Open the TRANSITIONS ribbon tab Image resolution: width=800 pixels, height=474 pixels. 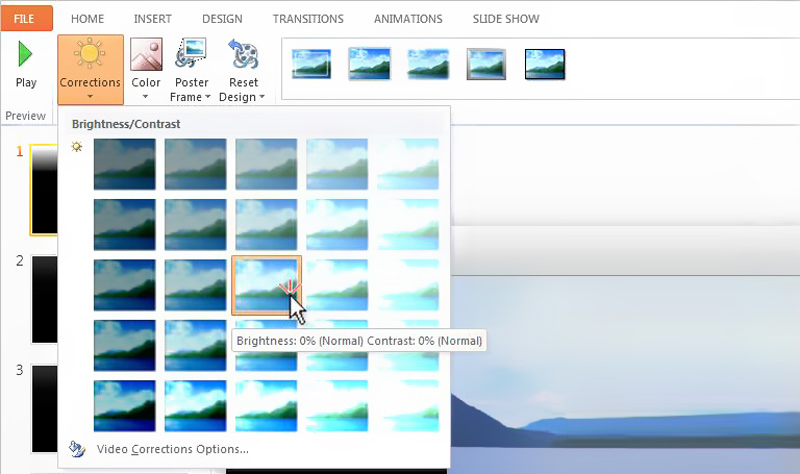[308, 19]
